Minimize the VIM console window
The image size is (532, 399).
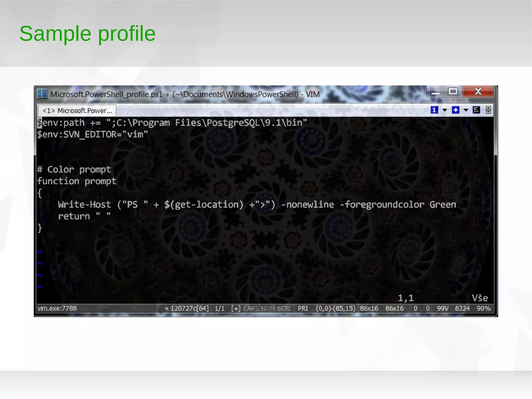[x=436, y=92]
